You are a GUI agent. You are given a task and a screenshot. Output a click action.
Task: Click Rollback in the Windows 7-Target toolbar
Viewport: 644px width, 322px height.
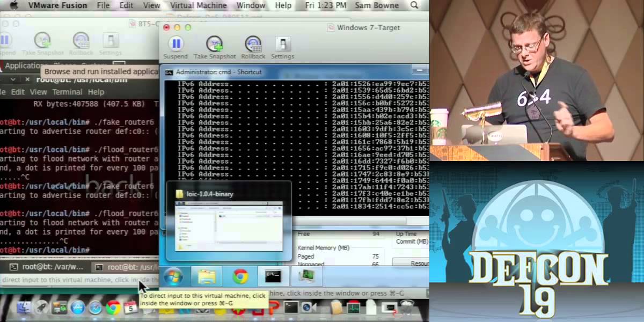(x=253, y=47)
